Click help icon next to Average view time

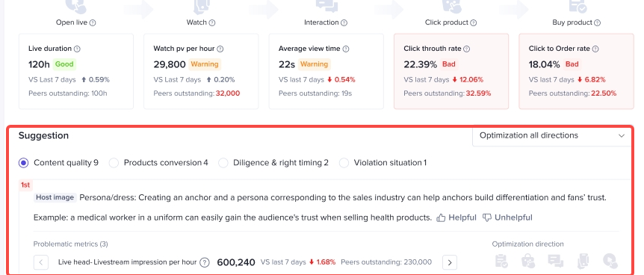click(346, 49)
